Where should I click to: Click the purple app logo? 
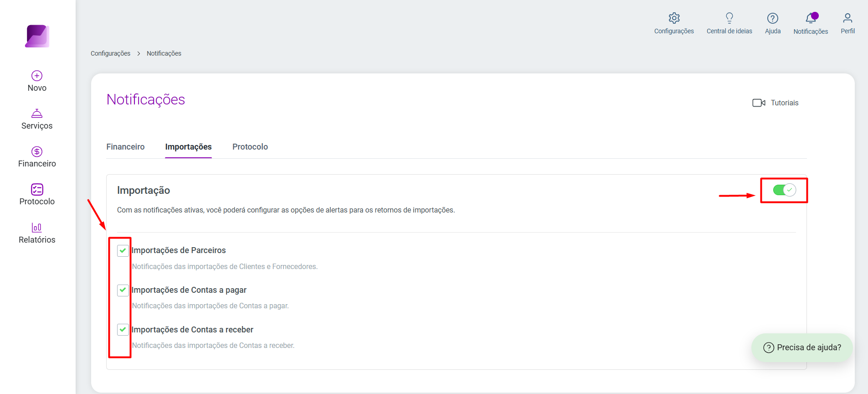point(37,36)
